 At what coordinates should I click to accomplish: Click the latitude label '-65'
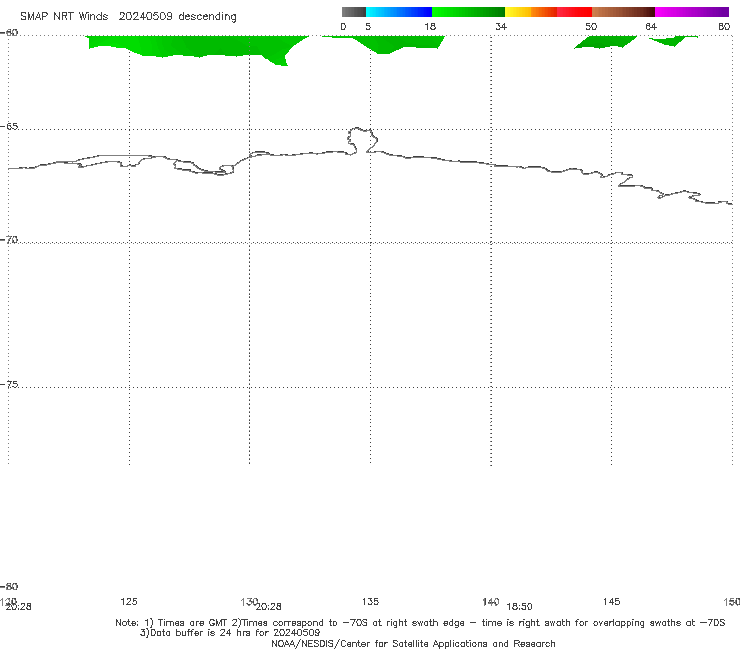pos(10,127)
